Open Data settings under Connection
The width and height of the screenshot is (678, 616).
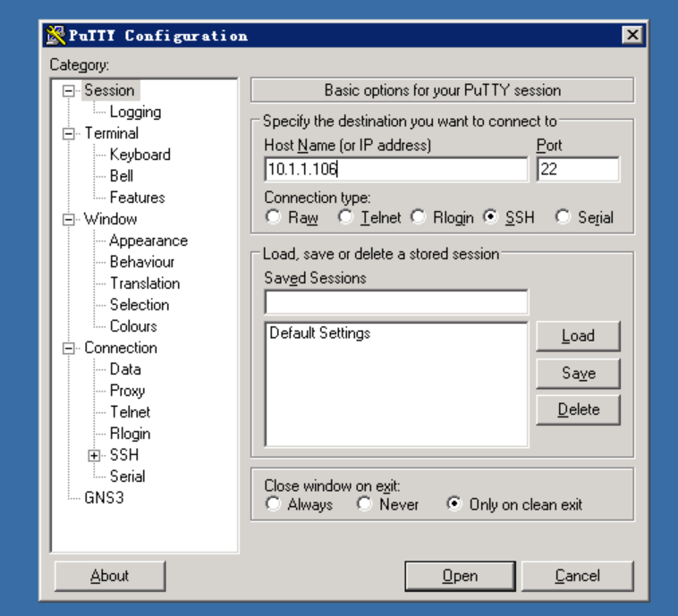click(x=125, y=369)
